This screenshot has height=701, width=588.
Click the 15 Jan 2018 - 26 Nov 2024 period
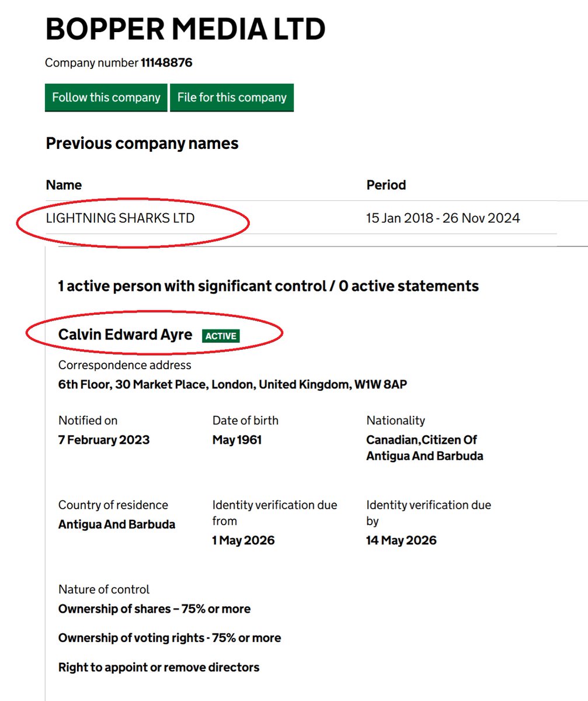443,218
